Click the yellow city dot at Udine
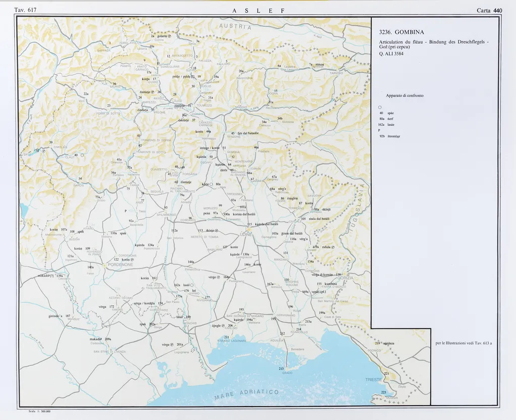 (x=249, y=230)
